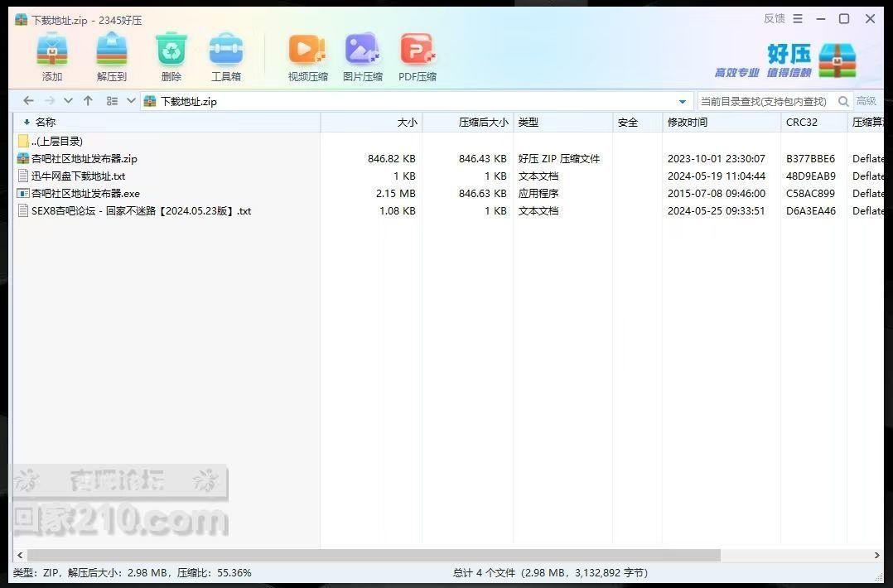Click the 1.08 KB size cell

397,211
